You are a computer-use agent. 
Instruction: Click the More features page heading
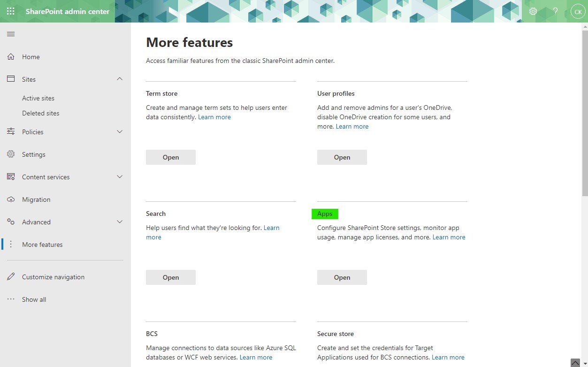(190, 42)
